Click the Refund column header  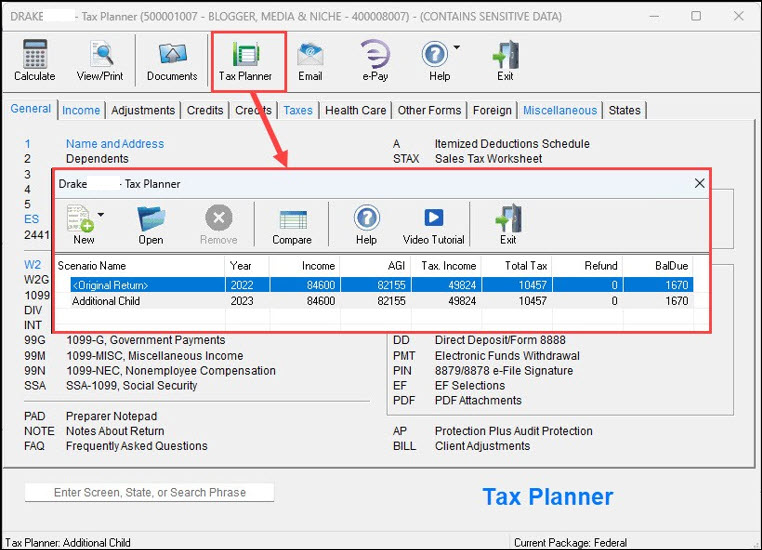[588, 266]
